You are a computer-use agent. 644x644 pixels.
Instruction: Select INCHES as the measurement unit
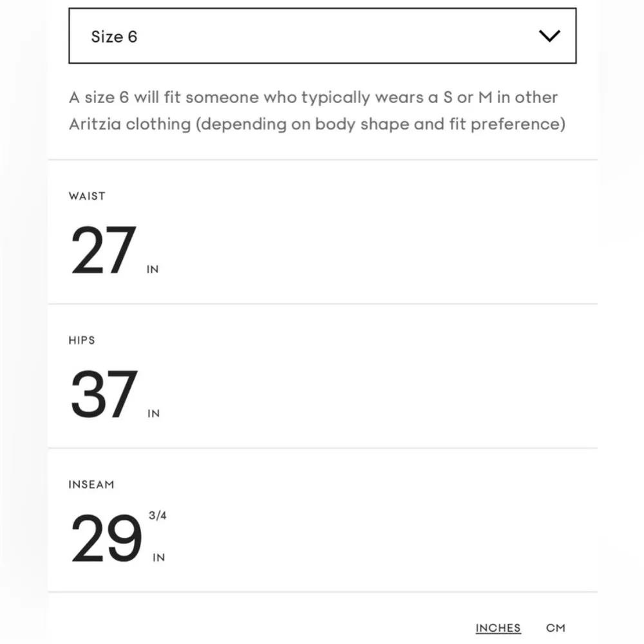pyautogui.click(x=498, y=628)
